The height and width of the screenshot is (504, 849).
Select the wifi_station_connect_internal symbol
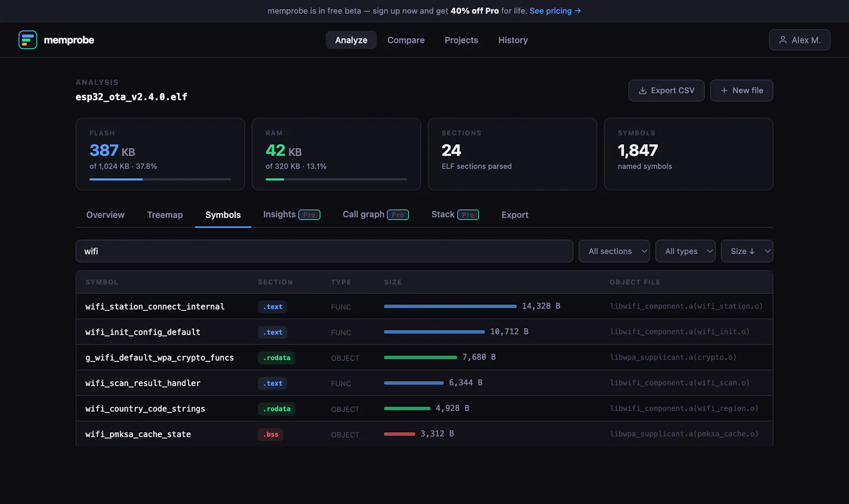tap(155, 307)
